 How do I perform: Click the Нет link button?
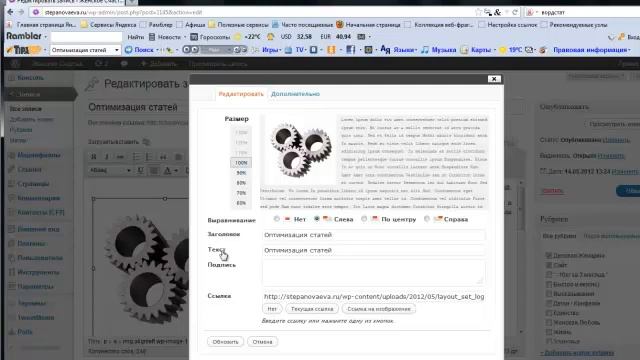(272, 309)
